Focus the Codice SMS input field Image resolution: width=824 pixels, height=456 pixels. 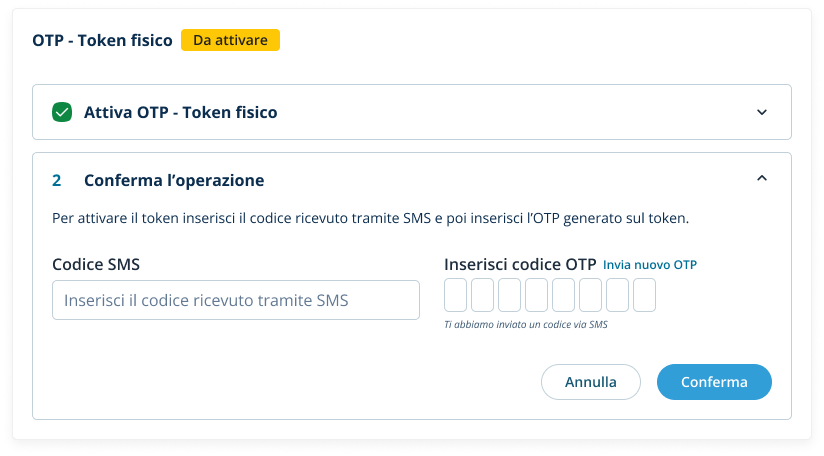(x=235, y=300)
